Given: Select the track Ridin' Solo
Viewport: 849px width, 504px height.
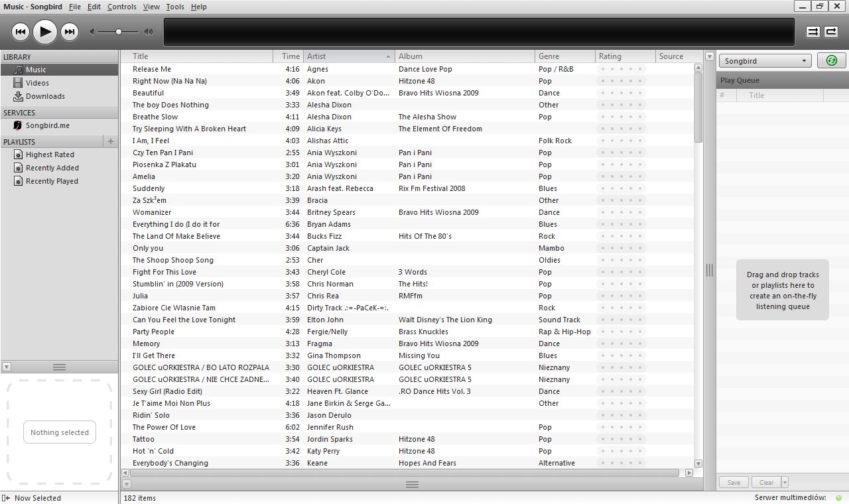Looking at the screenshot, I should (x=151, y=415).
